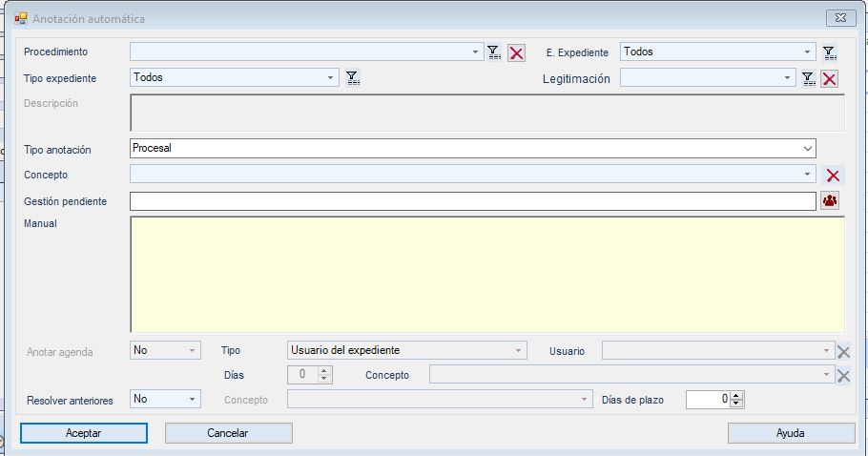The width and height of the screenshot is (868, 456).
Task: Open Ayuda help button
Action: (x=791, y=433)
